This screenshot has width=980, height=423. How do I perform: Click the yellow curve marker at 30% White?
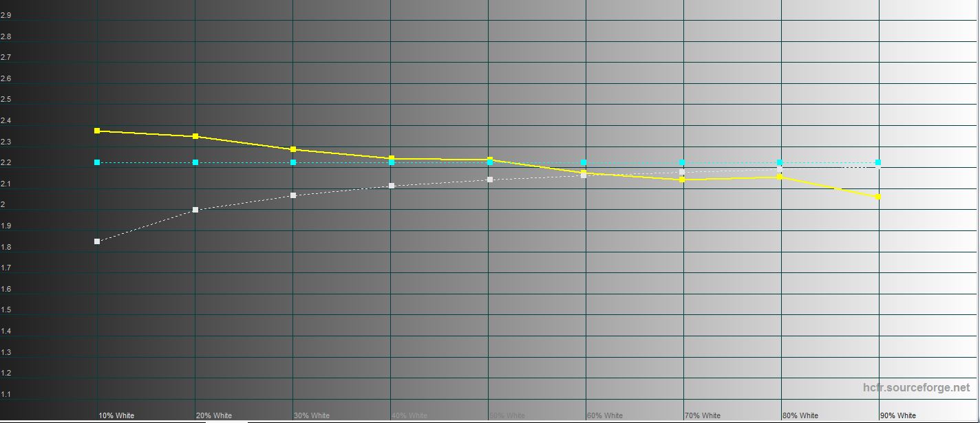(x=293, y=149)
